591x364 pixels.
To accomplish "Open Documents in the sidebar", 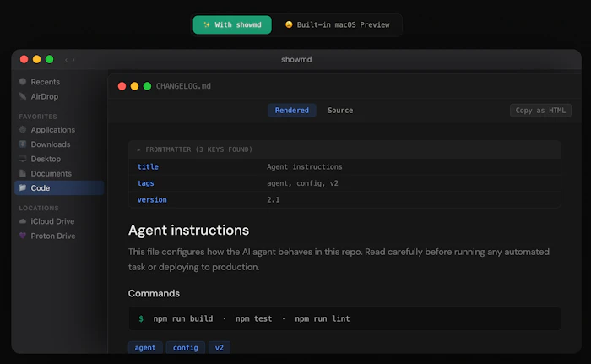I will coord(51,173).
